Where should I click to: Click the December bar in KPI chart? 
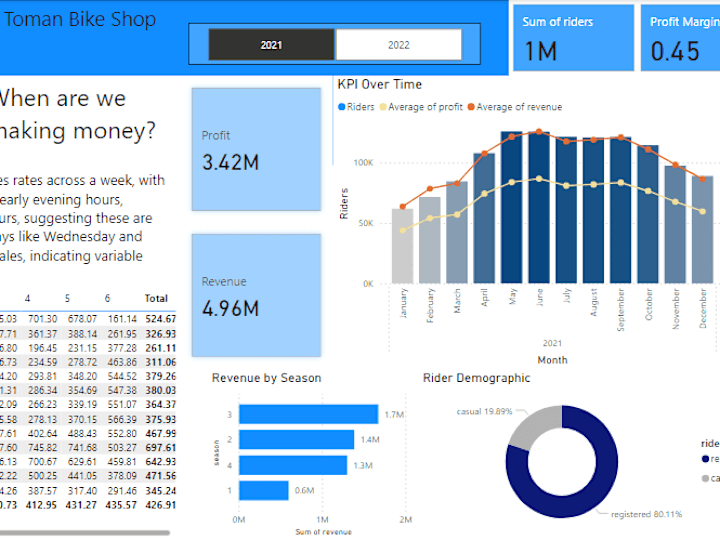703,230
